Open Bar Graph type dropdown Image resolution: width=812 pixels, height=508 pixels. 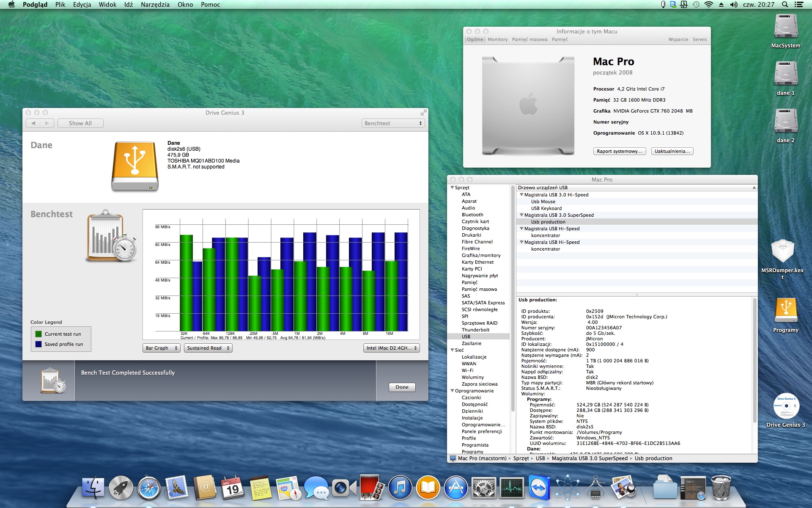pyautogui.click(x=162, y=348)
